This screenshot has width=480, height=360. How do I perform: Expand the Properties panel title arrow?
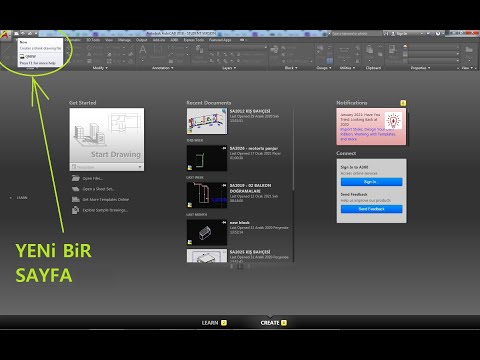coord(429,68)
